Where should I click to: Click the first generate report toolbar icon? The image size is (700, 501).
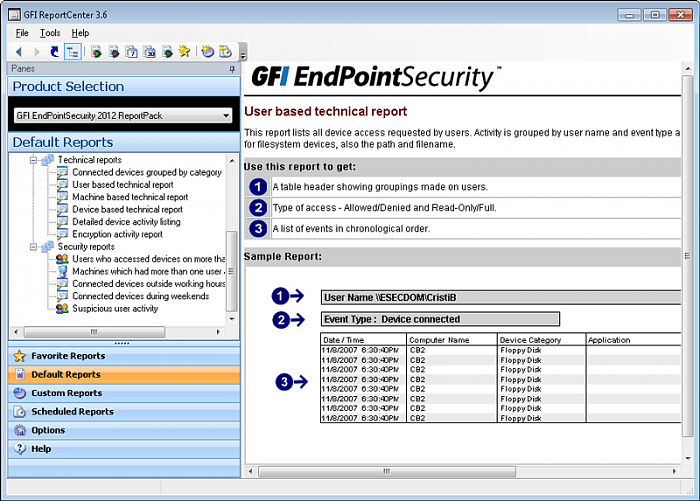96,52
